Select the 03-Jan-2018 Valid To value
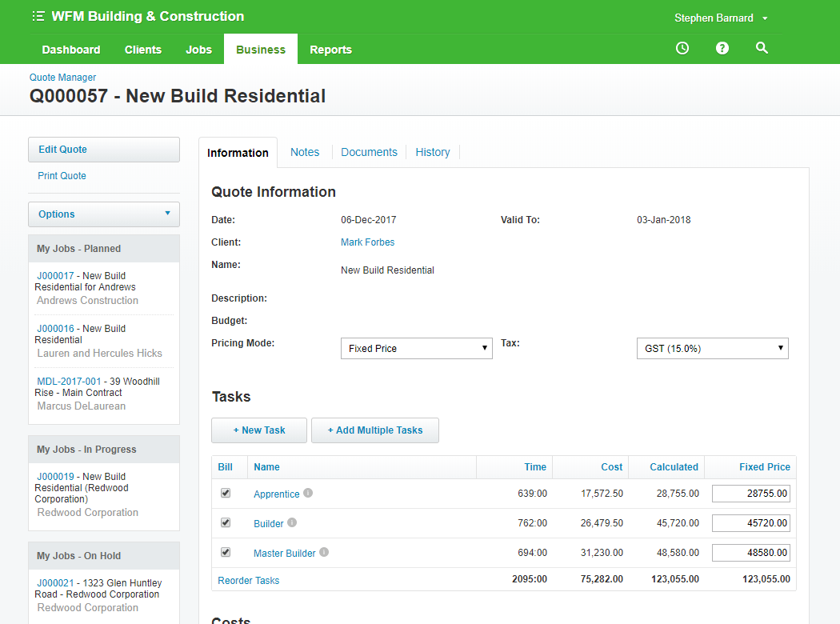This screenshot has height=624, width=840. point(664,220)
